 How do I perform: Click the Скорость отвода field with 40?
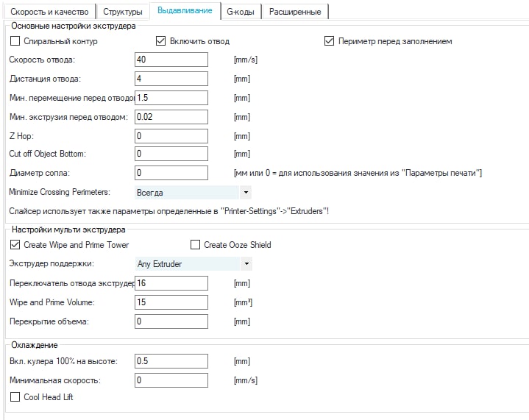171,60
